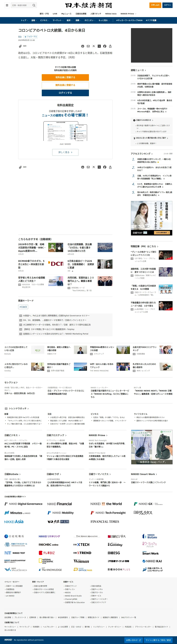
Task: Share to note using the top n icon
Action: [94, 46]
